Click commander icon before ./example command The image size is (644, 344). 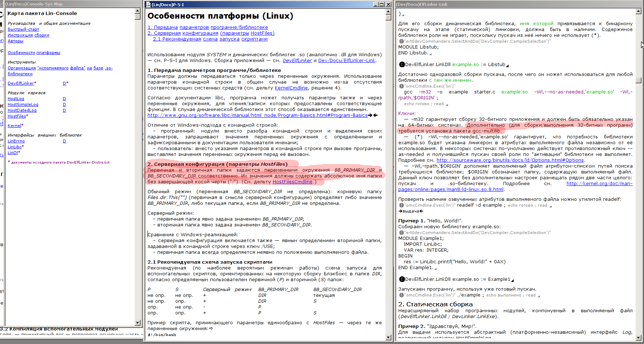click(x=401, y=295)
